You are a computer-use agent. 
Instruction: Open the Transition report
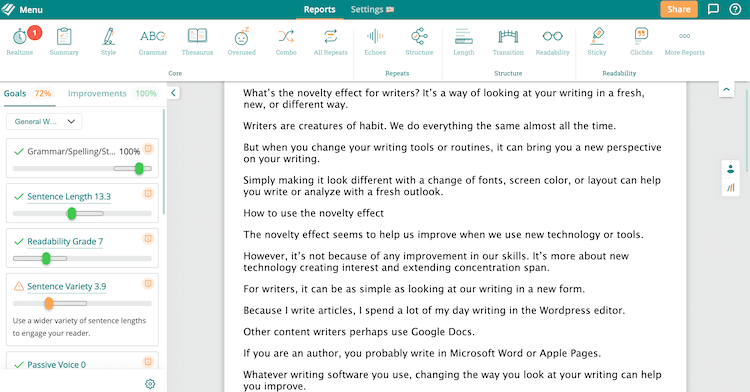click(x=508, y=42)
